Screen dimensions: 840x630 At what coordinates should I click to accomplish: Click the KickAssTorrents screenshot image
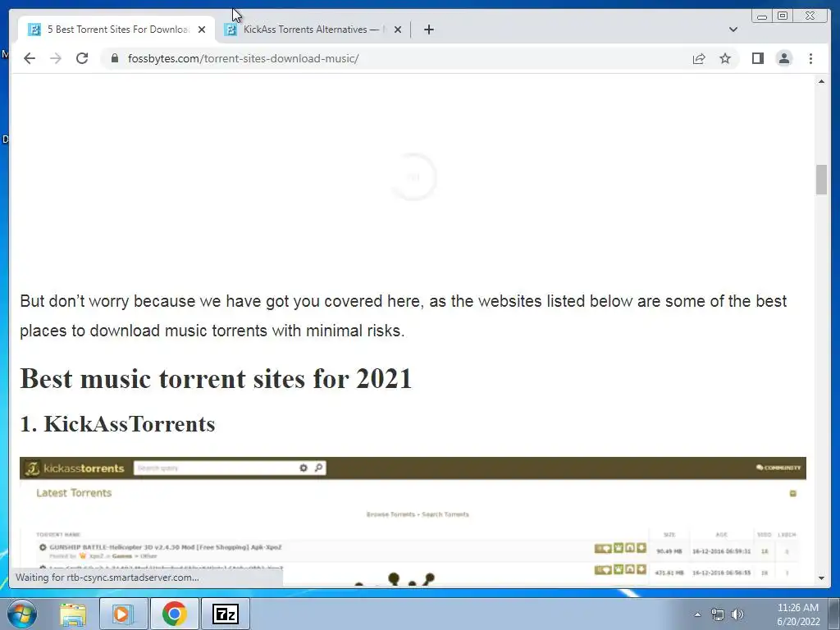(413, 522)
